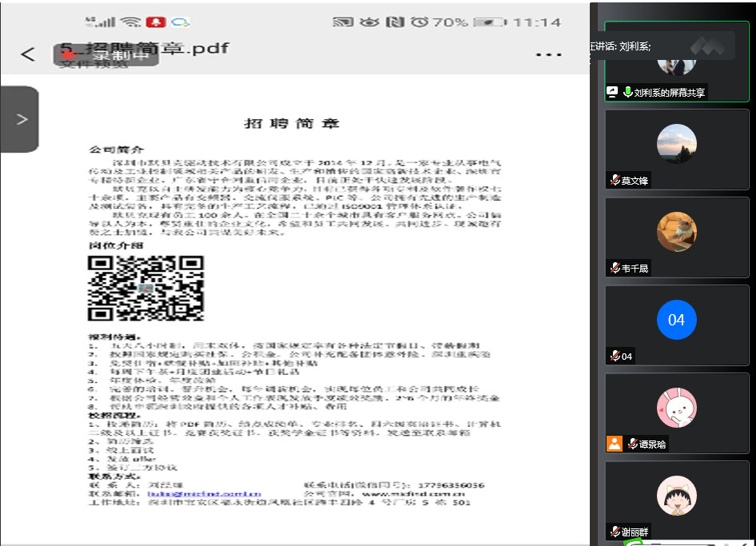
Task: Click the QR code image in the document
Action: coord(145,288)
